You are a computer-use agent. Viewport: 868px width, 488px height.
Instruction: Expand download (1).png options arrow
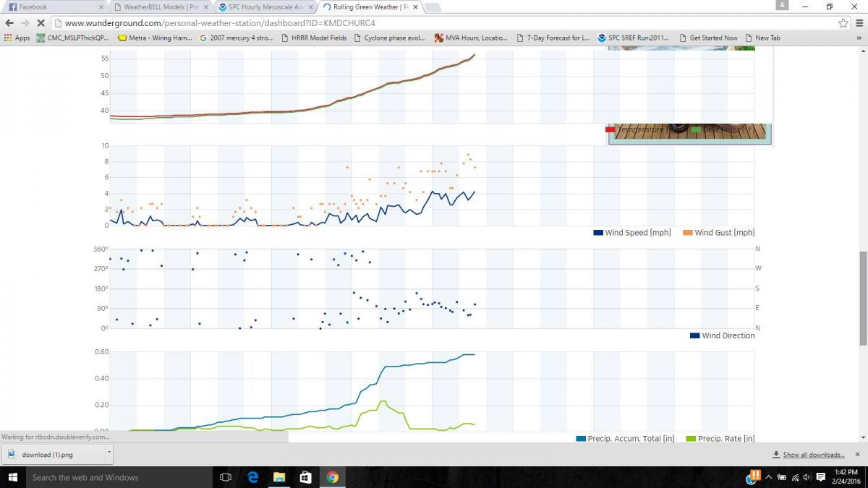tap(109, 455)
